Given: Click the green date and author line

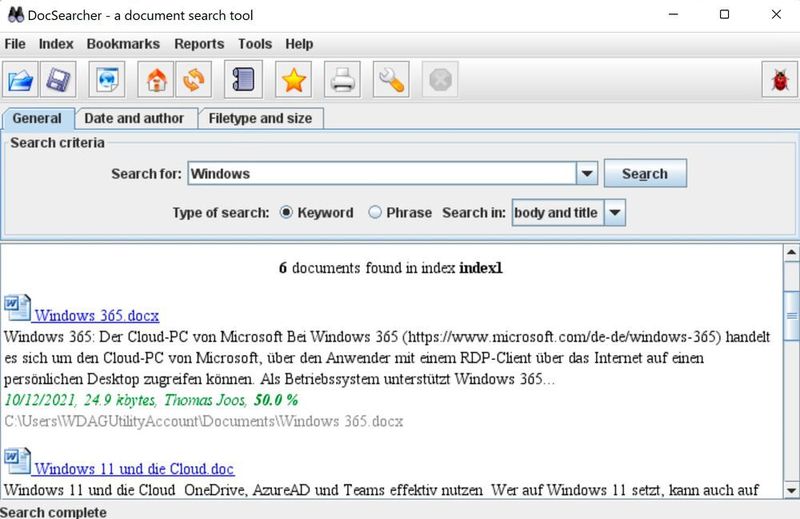Looking at the screenshot, I should click(x=151, y=400).
